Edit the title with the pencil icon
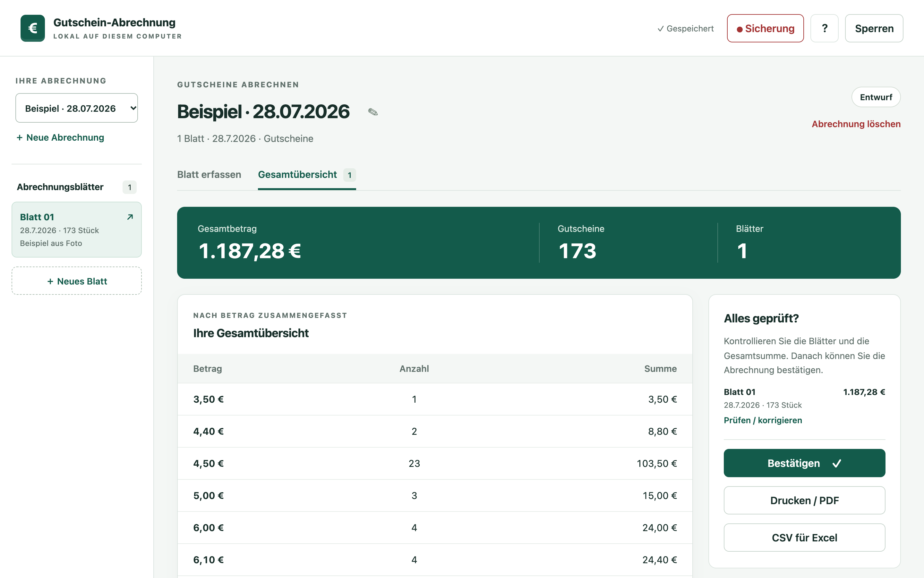 click(373, 112)
